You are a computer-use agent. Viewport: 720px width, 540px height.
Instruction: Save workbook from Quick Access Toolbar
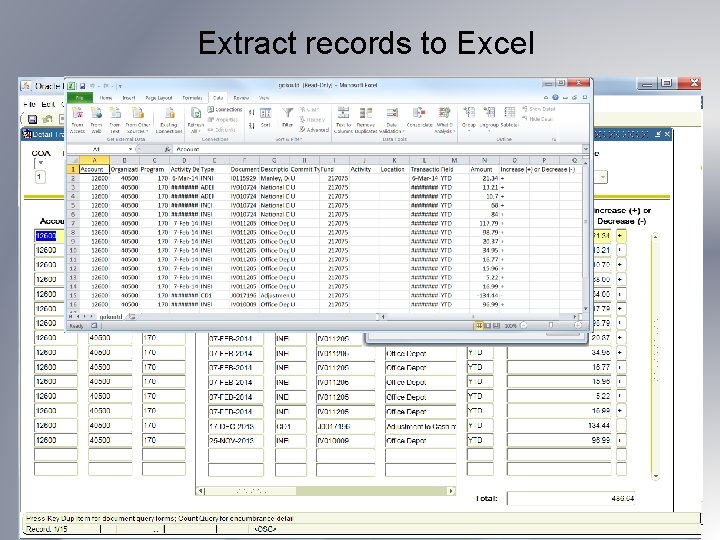pos(83,86)
